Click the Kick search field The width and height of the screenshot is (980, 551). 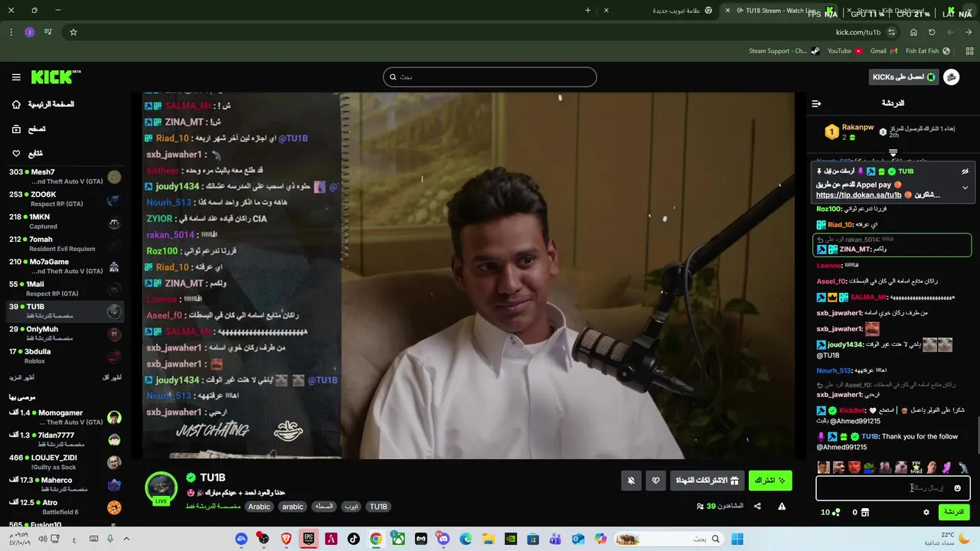pos(490,77)
